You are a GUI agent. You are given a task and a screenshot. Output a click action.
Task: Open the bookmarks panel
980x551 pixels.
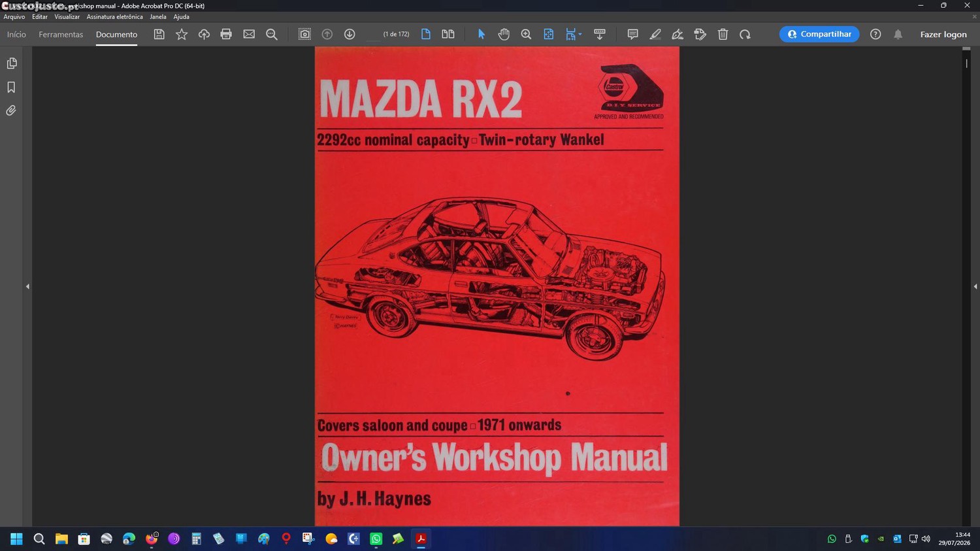coord(11,87)
